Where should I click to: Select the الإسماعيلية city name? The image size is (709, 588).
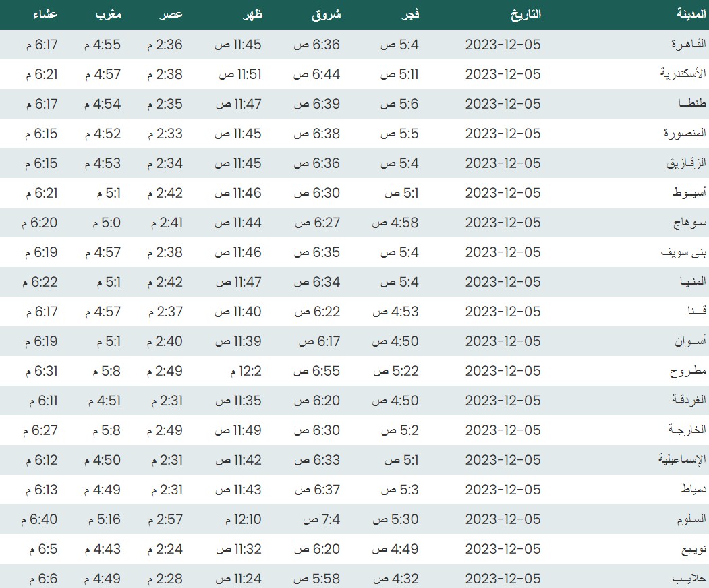coord(681,460)
